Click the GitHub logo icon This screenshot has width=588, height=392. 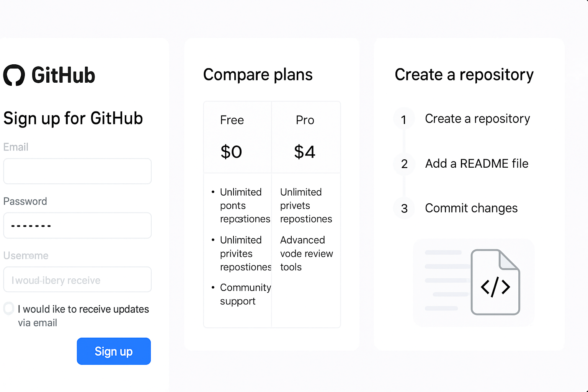coord(14,75)
